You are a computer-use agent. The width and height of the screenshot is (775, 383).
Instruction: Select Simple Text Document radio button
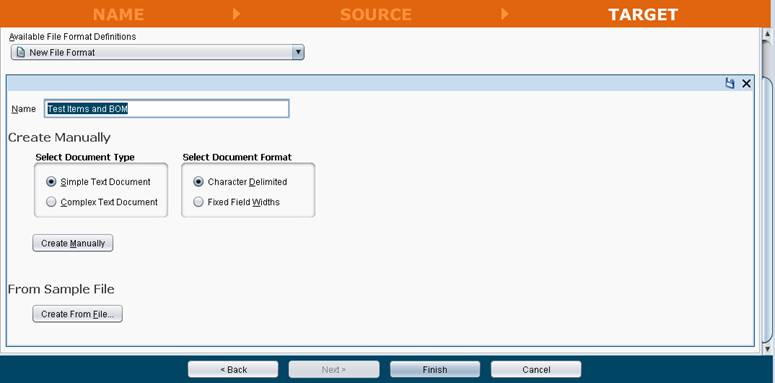tap(51, 182)
